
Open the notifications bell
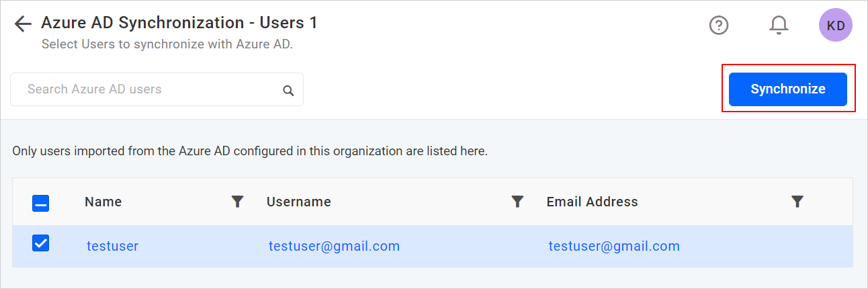click(x=779, y=25)
